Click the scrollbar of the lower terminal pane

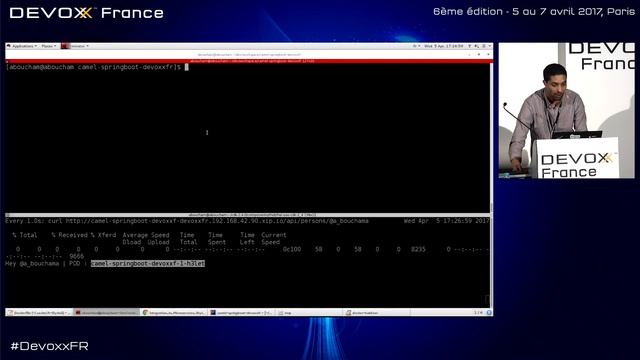coord(491,262)
